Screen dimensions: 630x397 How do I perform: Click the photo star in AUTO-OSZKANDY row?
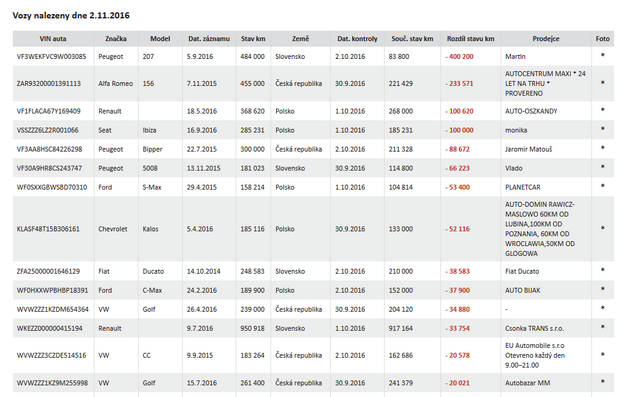602,110
